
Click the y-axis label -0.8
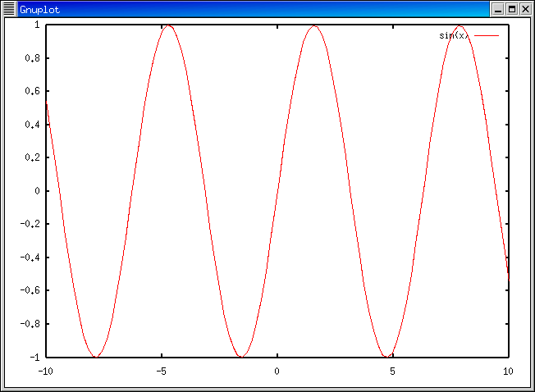(x=30, y=324)
